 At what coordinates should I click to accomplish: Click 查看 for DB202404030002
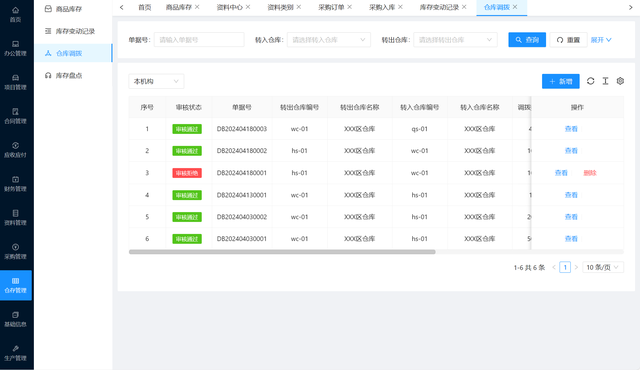[571, 217]
